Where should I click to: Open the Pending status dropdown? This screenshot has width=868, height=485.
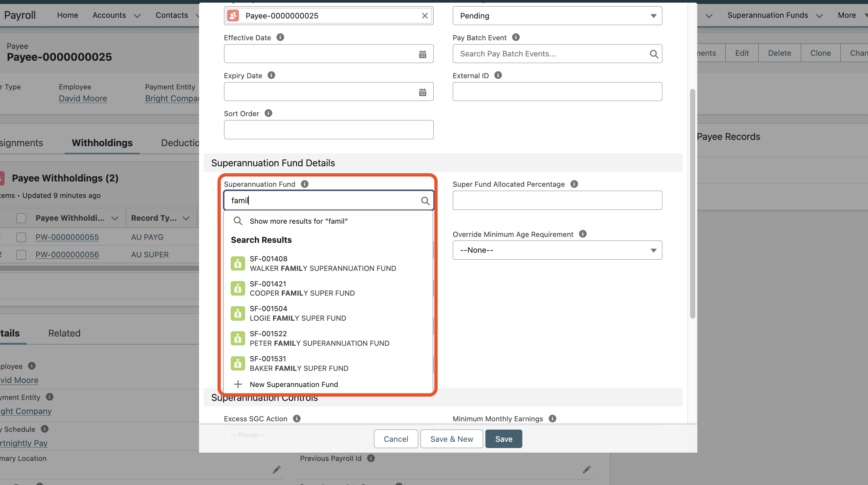(654, 16)
